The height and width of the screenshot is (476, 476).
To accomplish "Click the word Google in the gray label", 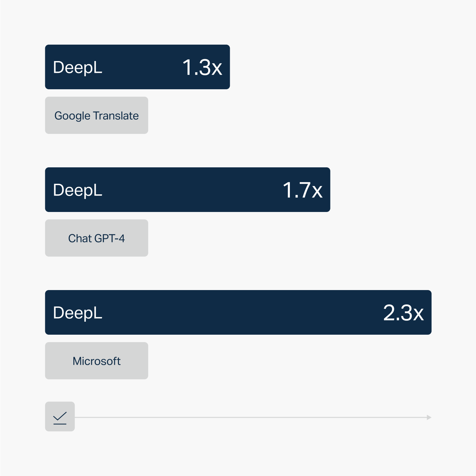I will point(72,116).
